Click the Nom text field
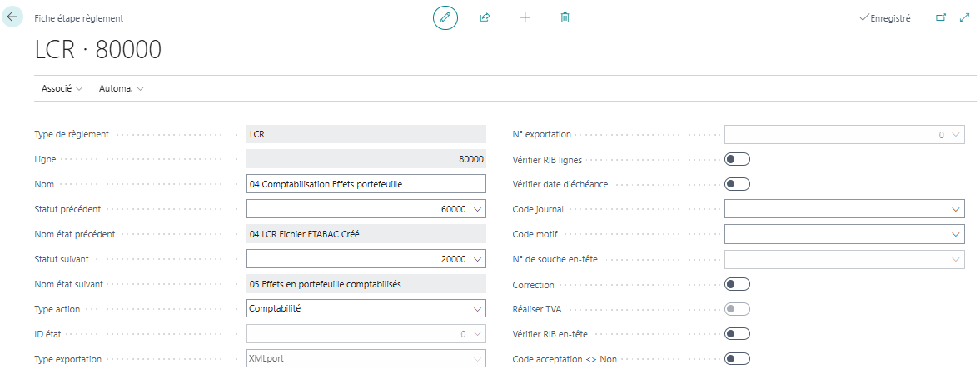The image size is (980, 384). (366, 184)
